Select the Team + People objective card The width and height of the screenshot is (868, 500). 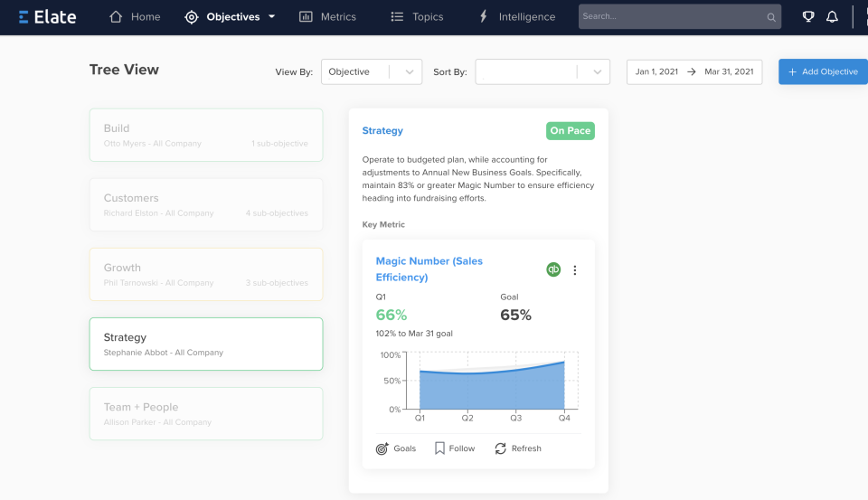pos(206,413)
